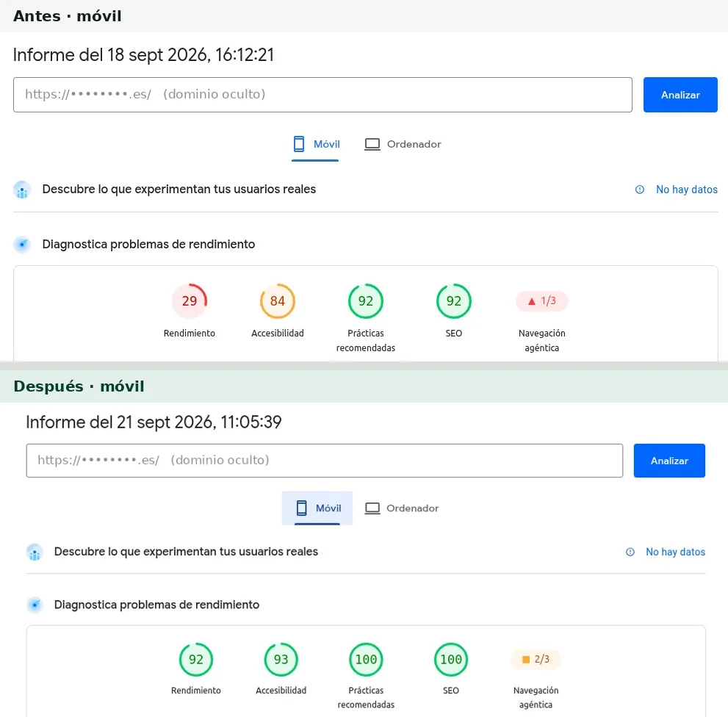This screenshot has height=717, width=728.
Task: Click SEO score gauge 100
Action: coord(451,660)
